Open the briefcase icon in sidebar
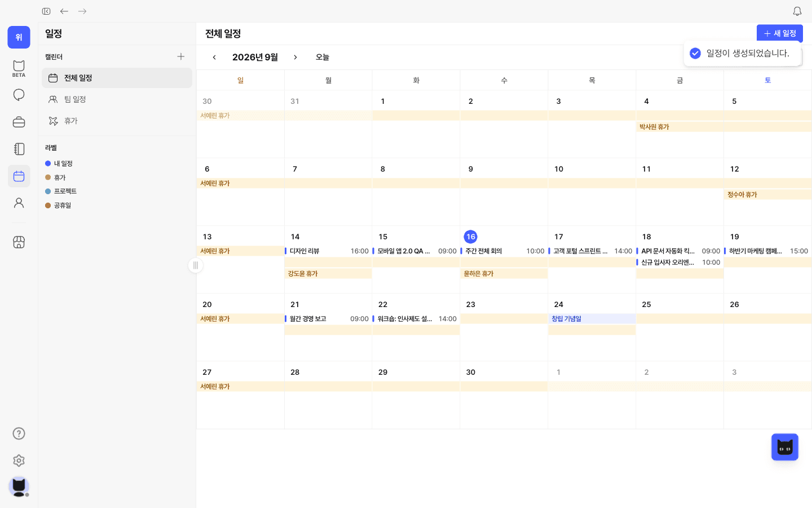Image resolution: width=812 pixels, height=508 pixels. 19,122
